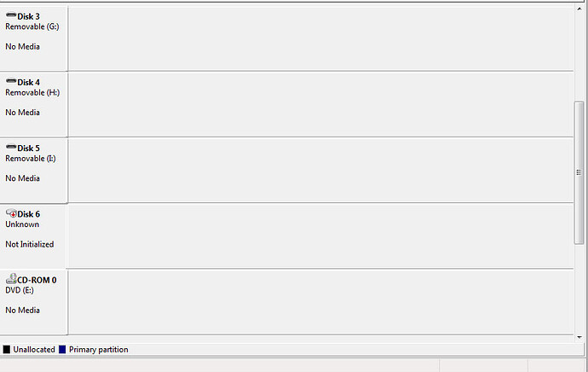Click the scroll up arrow
The height and width of the screenshot is (372, 588).
point(579,9)
